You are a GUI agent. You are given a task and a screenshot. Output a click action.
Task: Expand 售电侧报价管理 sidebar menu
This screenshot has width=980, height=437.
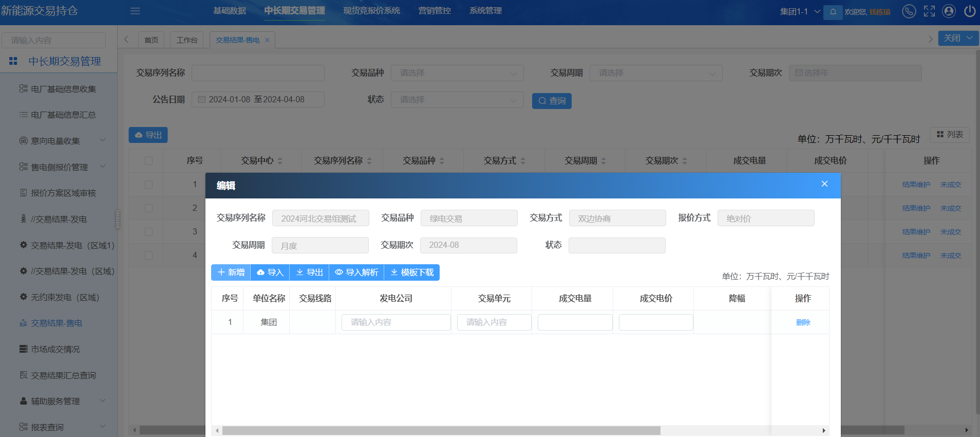point(62,167)
